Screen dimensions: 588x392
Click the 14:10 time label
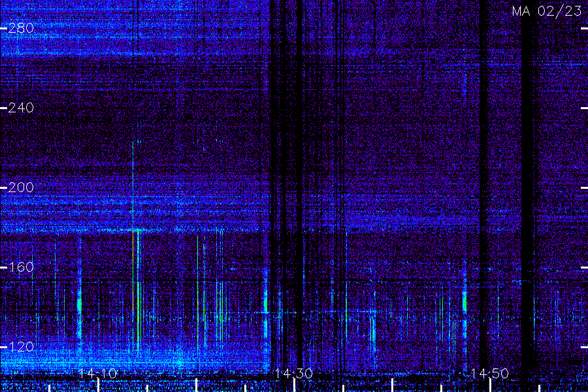point(98,374)
